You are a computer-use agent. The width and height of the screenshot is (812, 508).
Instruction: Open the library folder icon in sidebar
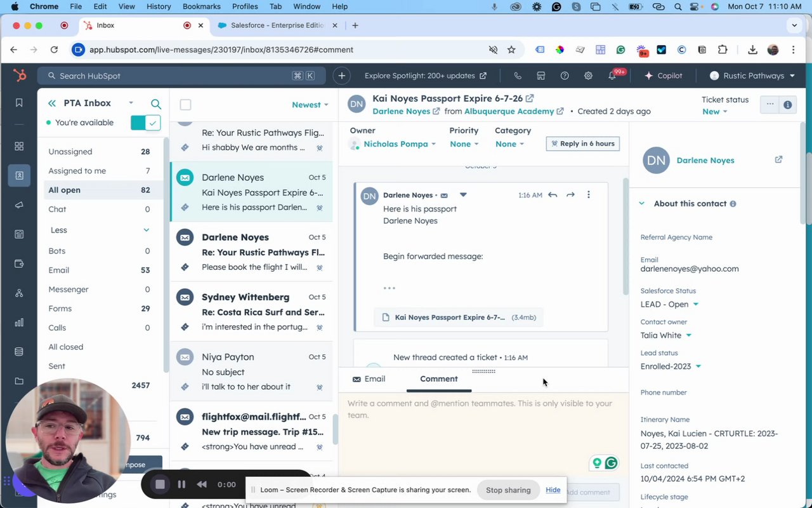click(x=19, y=381)
